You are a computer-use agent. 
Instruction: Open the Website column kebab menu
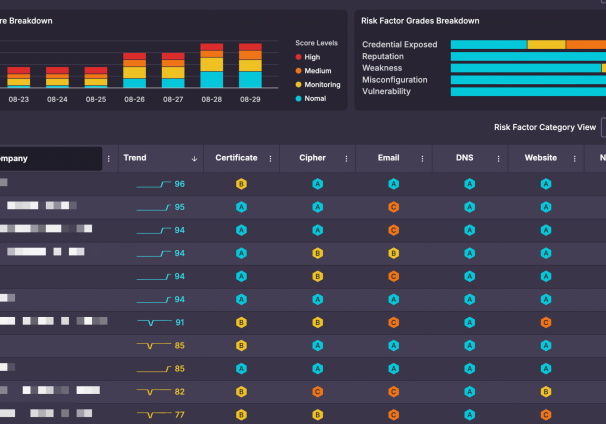click(575, 159)
